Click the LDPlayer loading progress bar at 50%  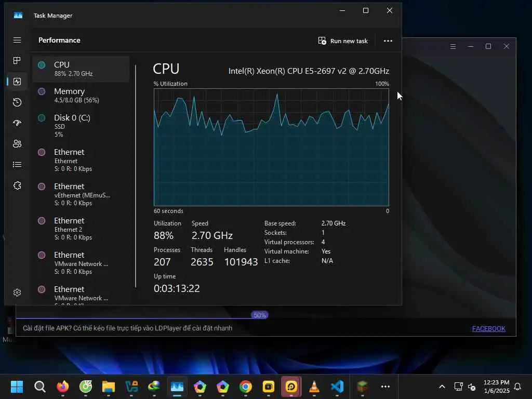coord(260,315)
